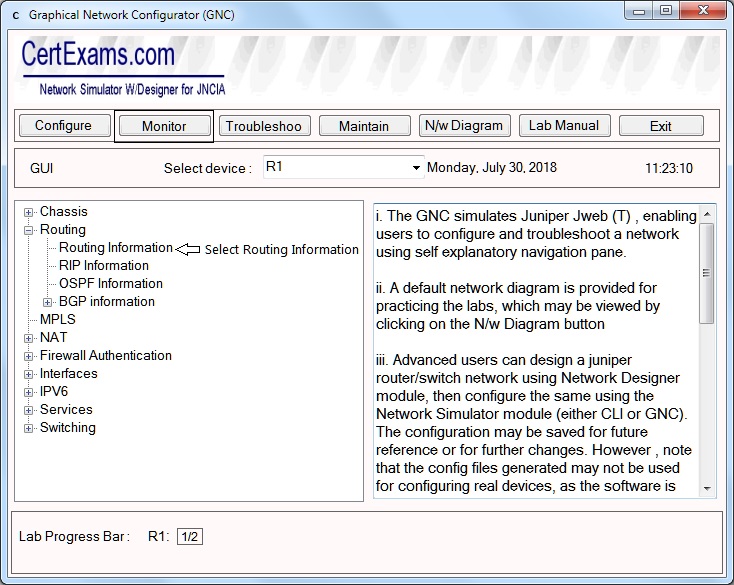
Task: Open the Select device dropdown showing R1
Action: (344, 167)
